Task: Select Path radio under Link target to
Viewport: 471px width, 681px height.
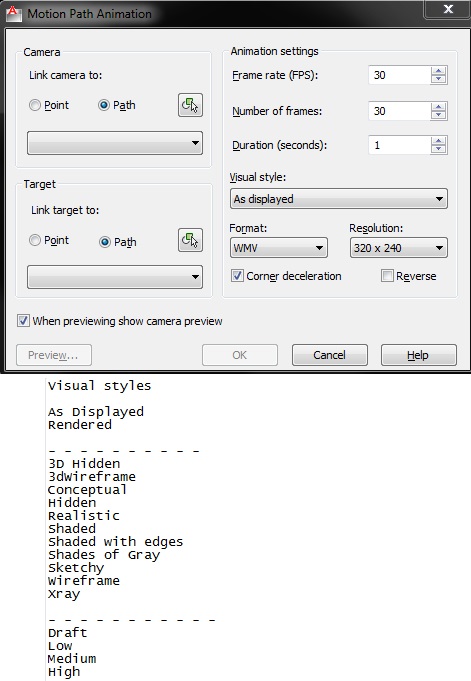Action: point(105,241)
